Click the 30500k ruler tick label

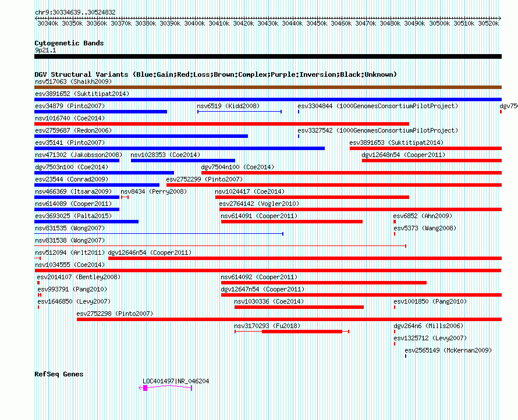[x=439, y=23]
